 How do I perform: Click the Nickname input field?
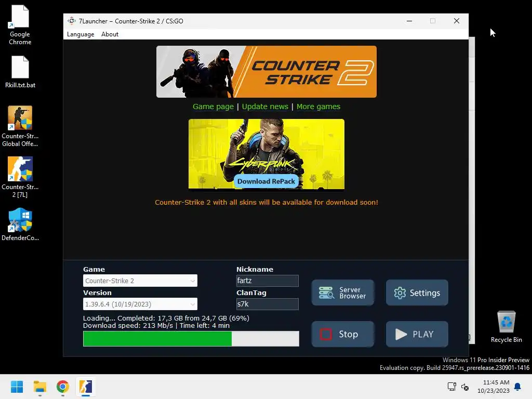coord(268,281)
